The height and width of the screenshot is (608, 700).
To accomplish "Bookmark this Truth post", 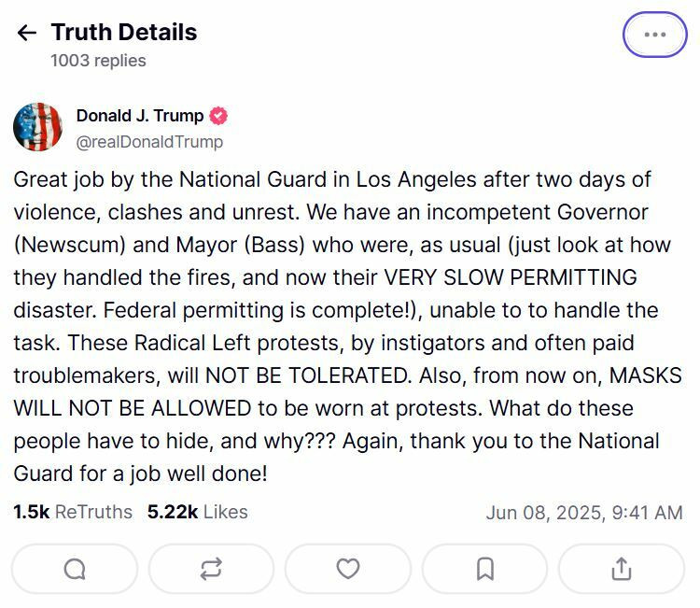I will pos(484,569).
